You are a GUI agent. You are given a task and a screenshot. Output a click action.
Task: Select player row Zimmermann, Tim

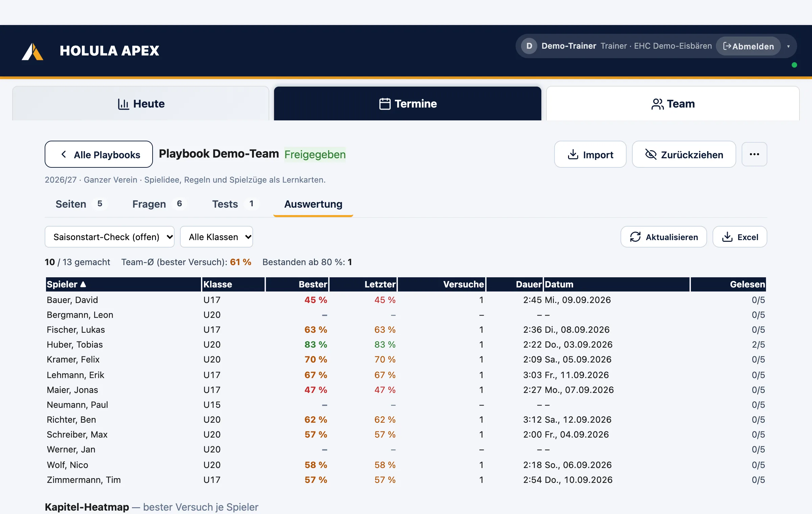[406, 480]
